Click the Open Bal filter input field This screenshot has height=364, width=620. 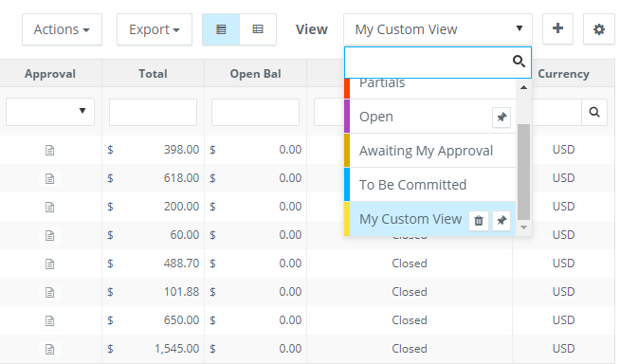click(255, 112)
